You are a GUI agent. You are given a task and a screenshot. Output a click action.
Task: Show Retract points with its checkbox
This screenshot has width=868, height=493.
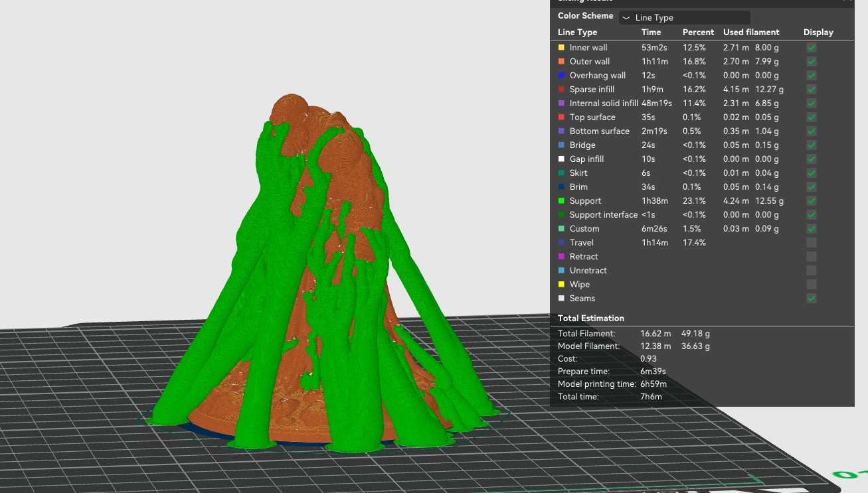tap(812, 257)
